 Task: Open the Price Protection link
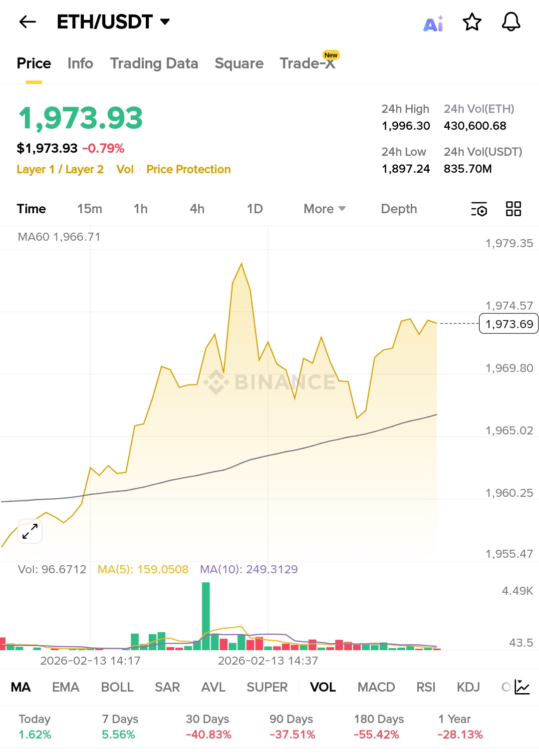point(189,169)
